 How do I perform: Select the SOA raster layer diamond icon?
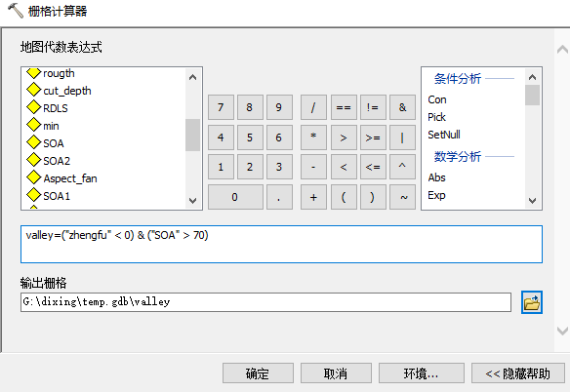tap(34, 142)
